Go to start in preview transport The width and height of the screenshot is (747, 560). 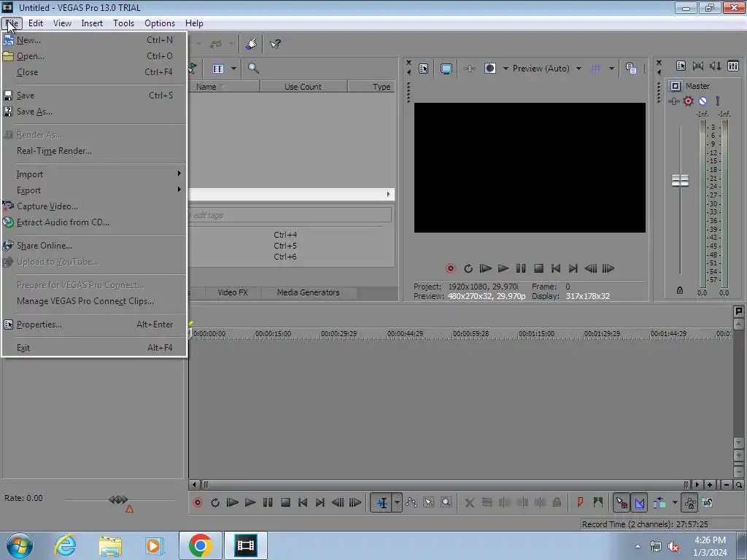[555, 268]
